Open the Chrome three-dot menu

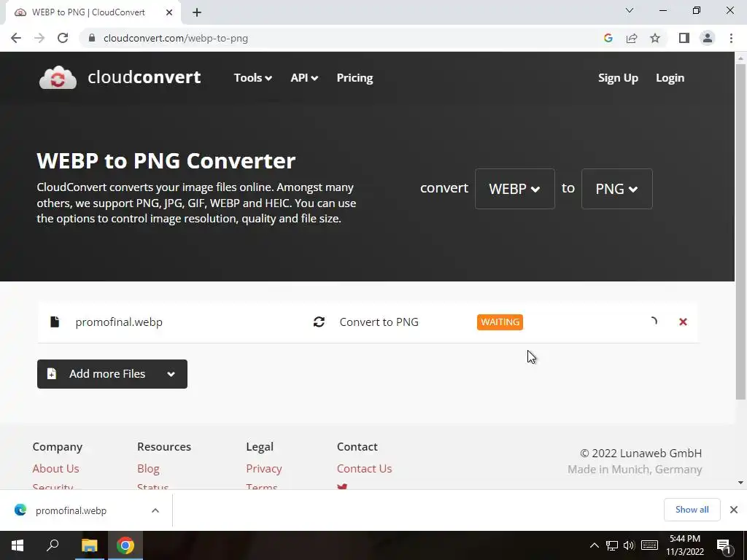click(731, 38)
